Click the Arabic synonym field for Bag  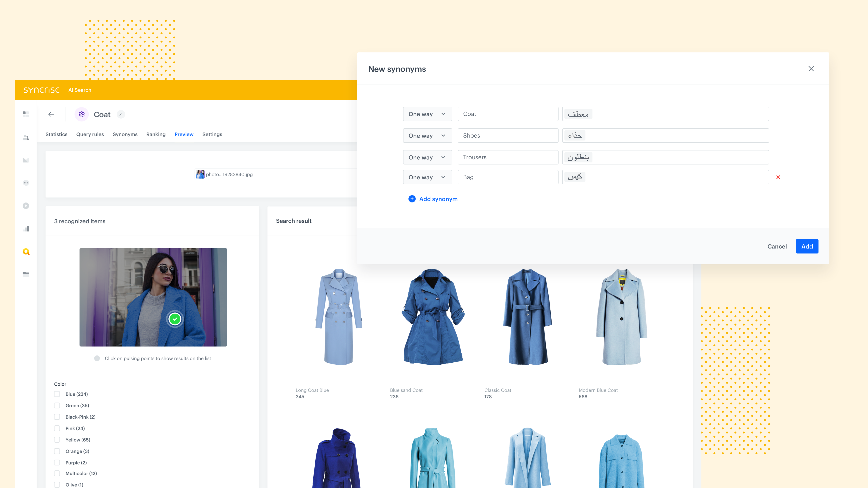[x=665, y=177]
